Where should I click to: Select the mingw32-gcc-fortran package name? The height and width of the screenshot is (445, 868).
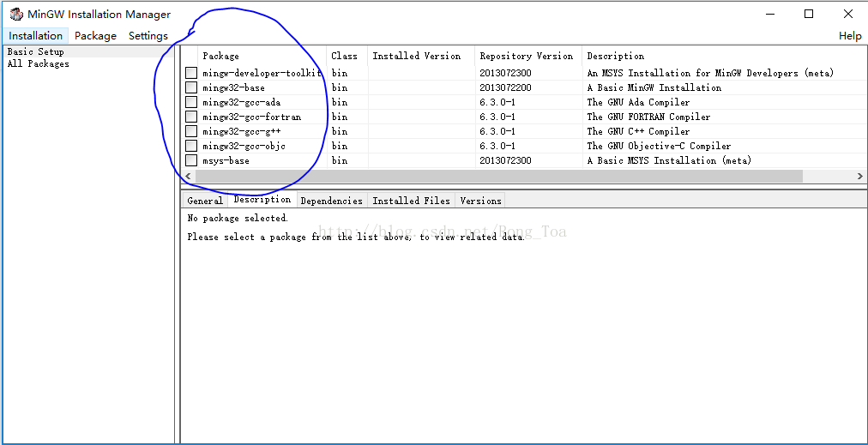(252, 117)
